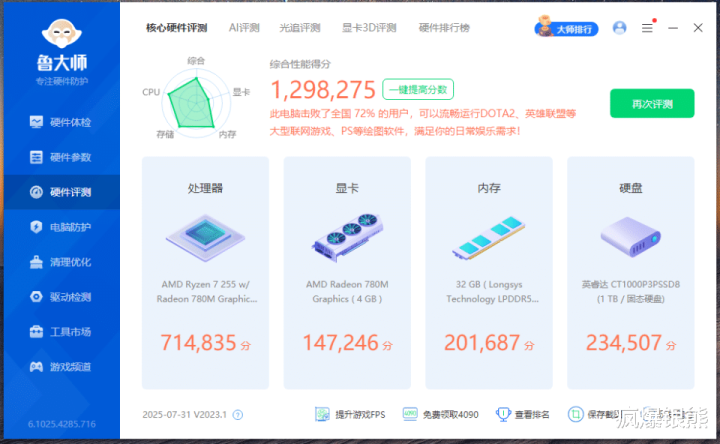720x444 pixels.
Task: Click the 免费领取4090 icon
Action: (410, 414)
